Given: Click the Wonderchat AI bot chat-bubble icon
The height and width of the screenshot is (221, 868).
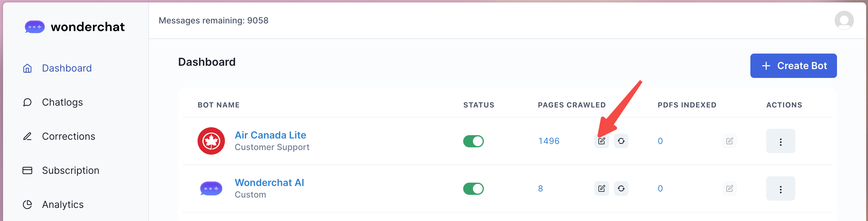Looking at the screenshot, I should pos(211,189).
